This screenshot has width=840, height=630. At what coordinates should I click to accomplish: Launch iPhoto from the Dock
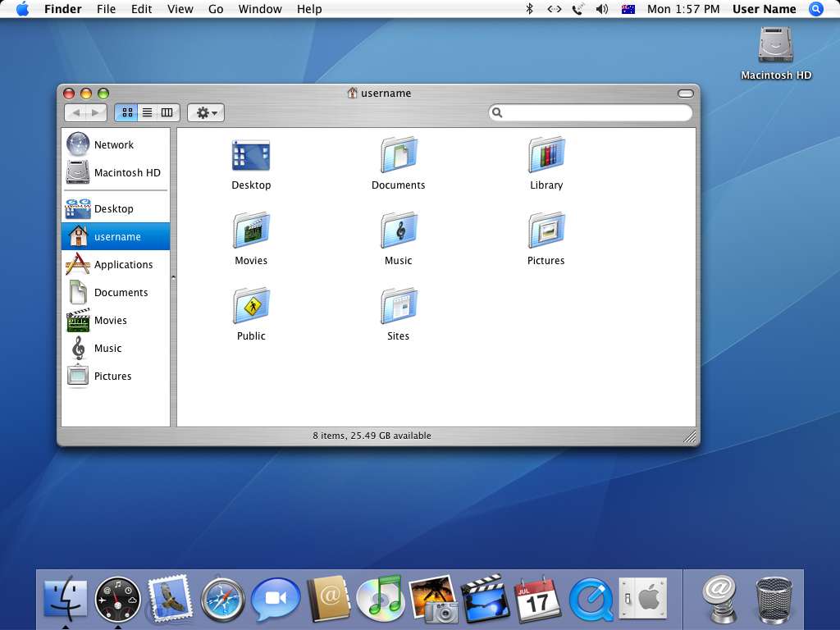(x=433, y=600)
